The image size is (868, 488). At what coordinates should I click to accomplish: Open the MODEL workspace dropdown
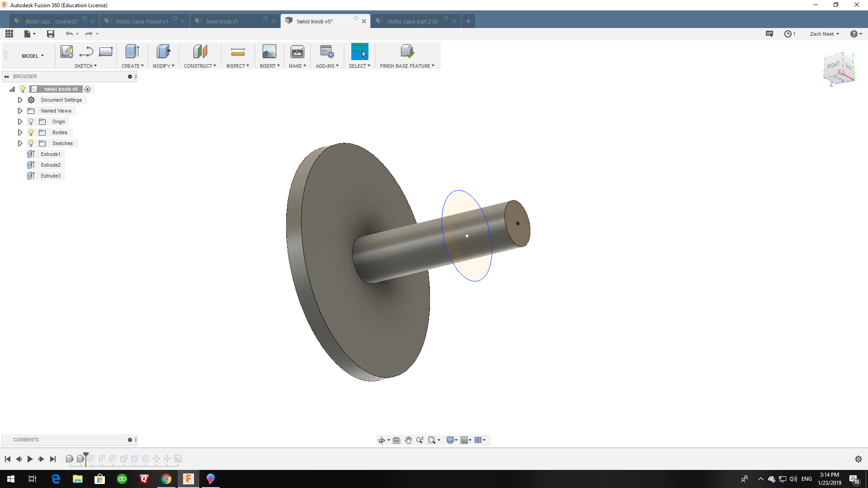(33, 56)
